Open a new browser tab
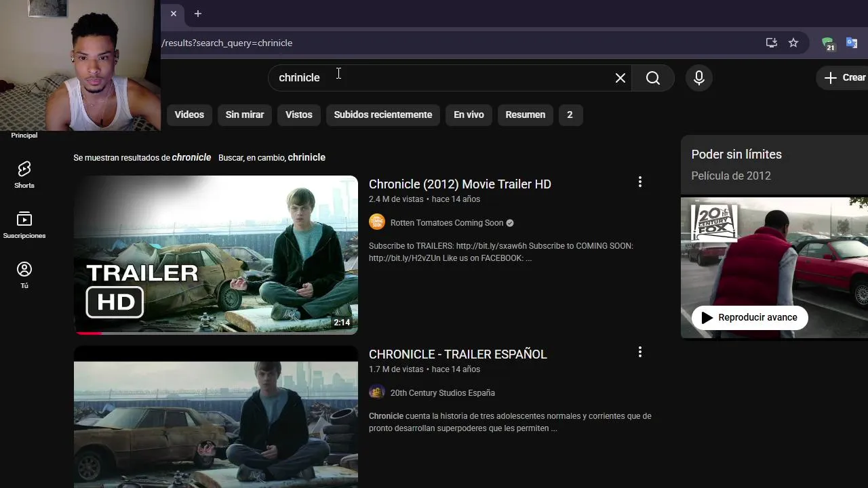The image size is (868, 488). [198, 14]
